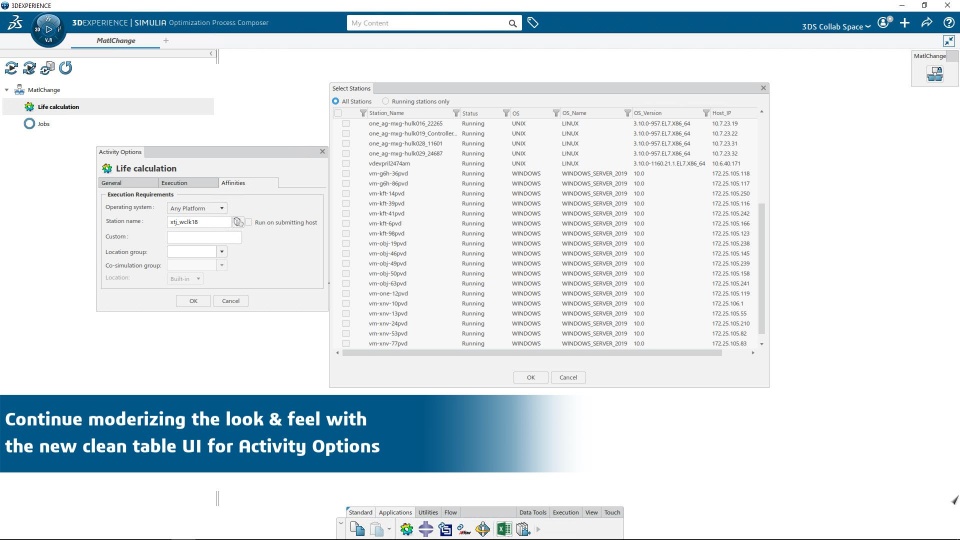Switch to the Execution tab in Activity Options
The image size is (960, 540).
coord(188,182)
